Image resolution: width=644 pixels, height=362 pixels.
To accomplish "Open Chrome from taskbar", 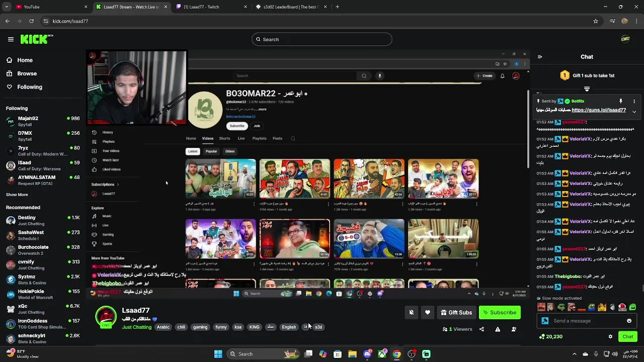I will [x=396, y=354].
